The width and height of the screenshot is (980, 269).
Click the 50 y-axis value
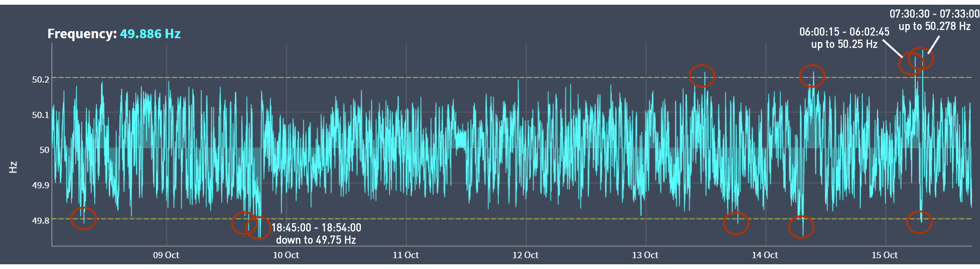(44, 150)
